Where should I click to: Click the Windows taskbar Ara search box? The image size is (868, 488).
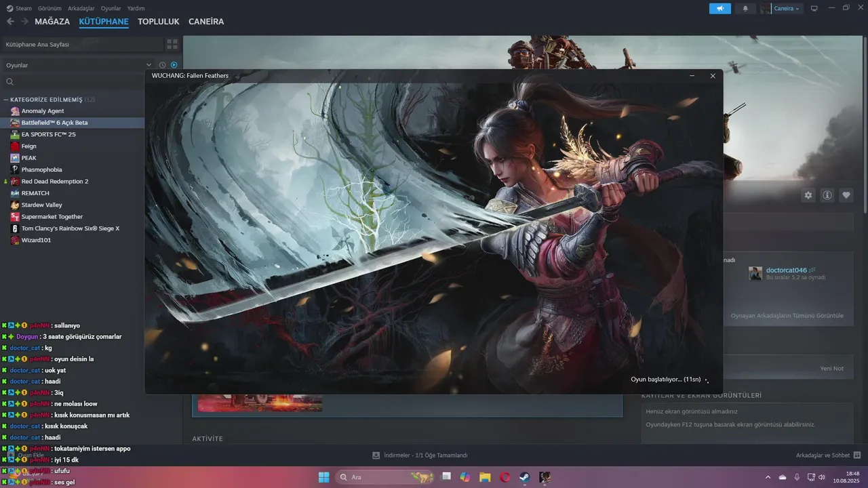(385, 477)
